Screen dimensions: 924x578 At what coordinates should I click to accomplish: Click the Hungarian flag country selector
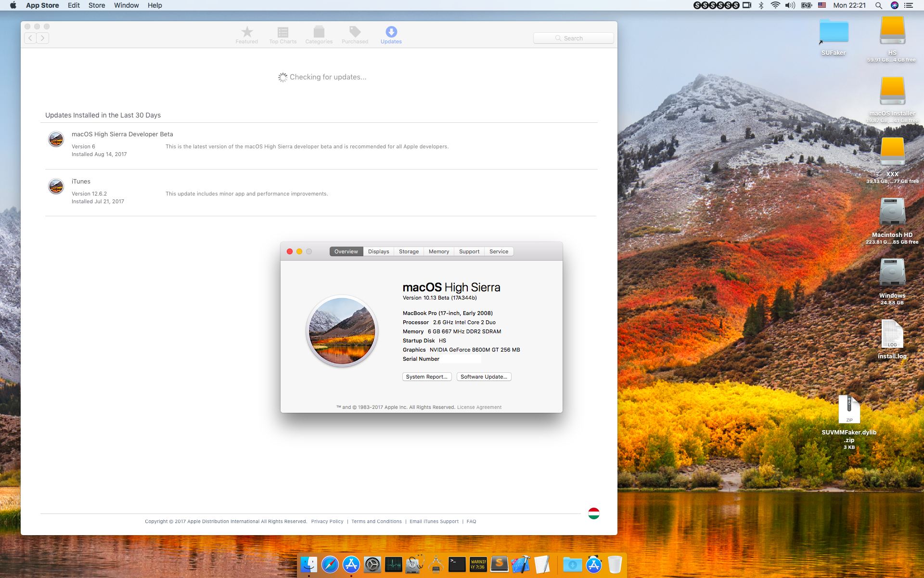tap(594, 513)
